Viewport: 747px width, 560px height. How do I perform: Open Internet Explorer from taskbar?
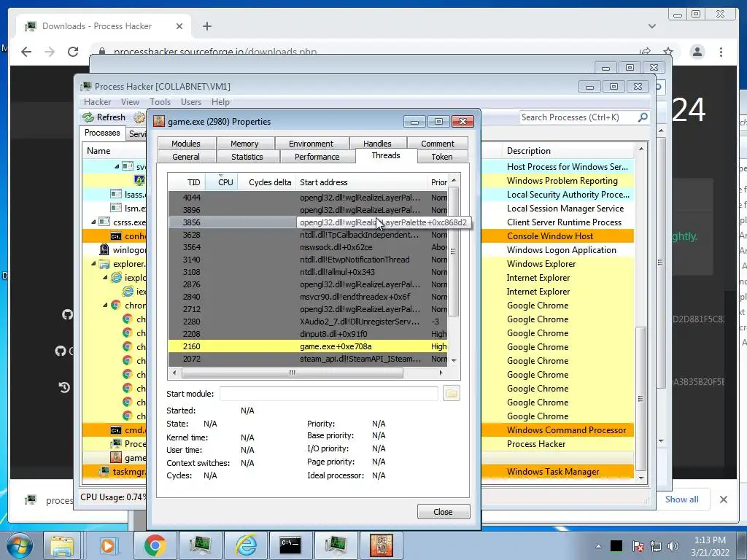point(247,545)
